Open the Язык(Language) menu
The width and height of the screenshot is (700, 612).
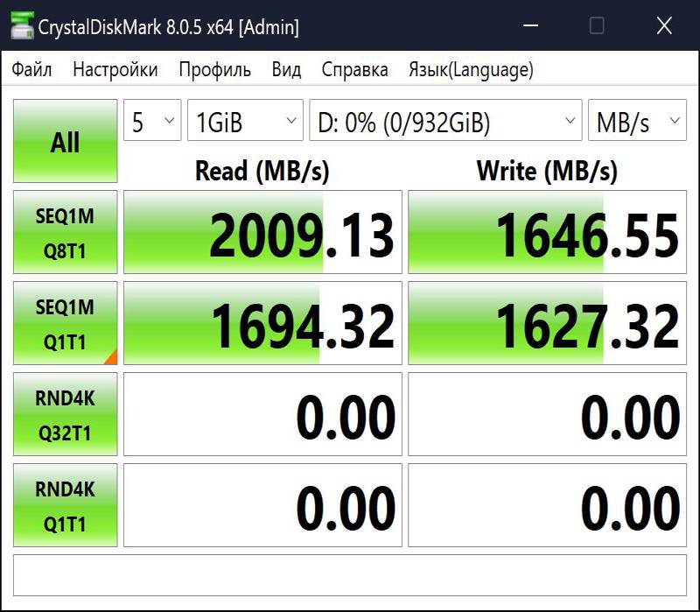tap(471, 70)
